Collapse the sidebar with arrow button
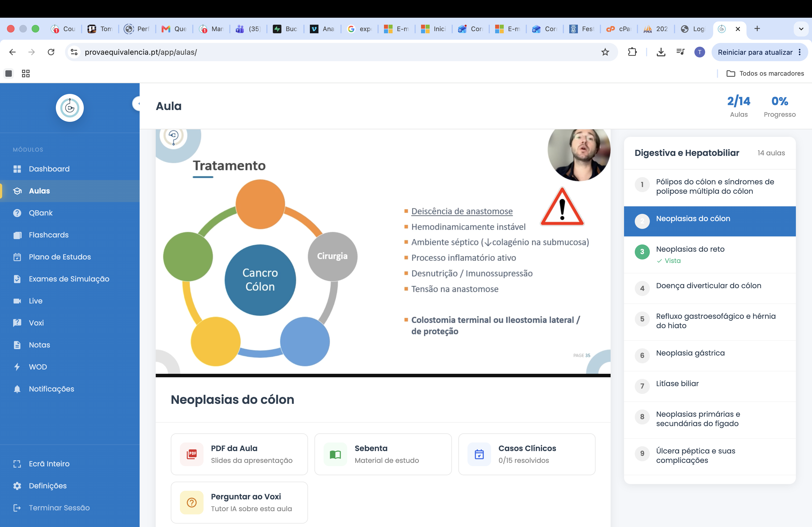Screen dimensions: 812x527 pyautogui.click(x=137, y=103)
